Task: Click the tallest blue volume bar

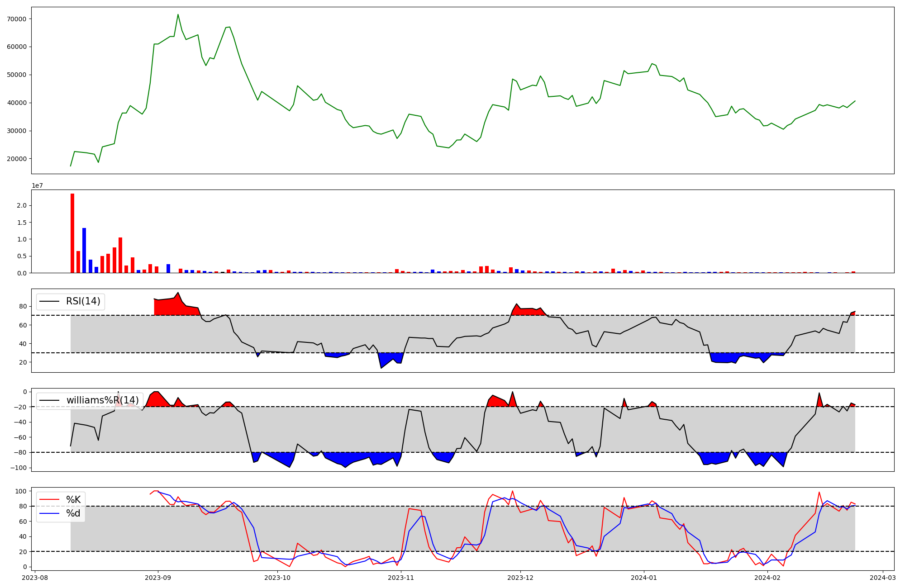Action: tap(84, 250)
